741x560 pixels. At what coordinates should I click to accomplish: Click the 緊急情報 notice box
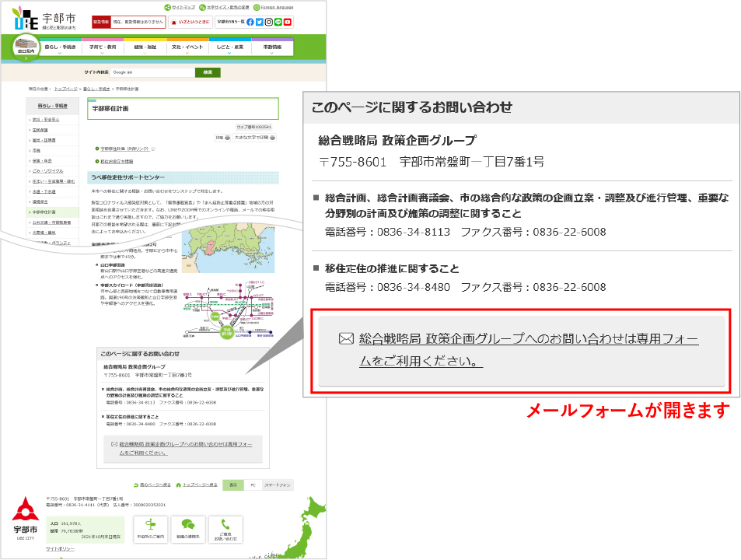[128, 23]
